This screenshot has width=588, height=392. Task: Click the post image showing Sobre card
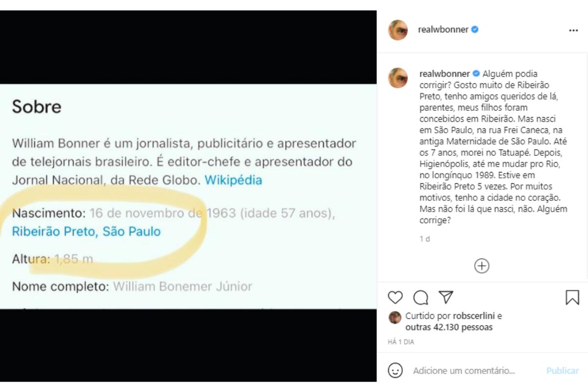point(188,196)
